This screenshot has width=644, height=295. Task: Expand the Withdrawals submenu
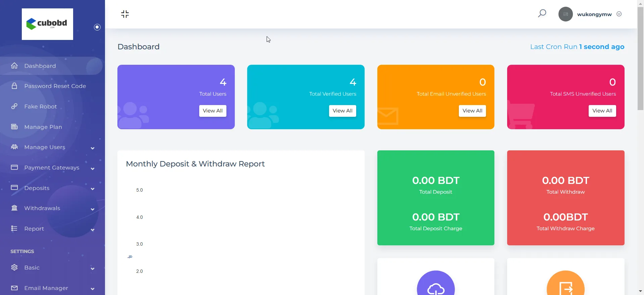(92, 209)
